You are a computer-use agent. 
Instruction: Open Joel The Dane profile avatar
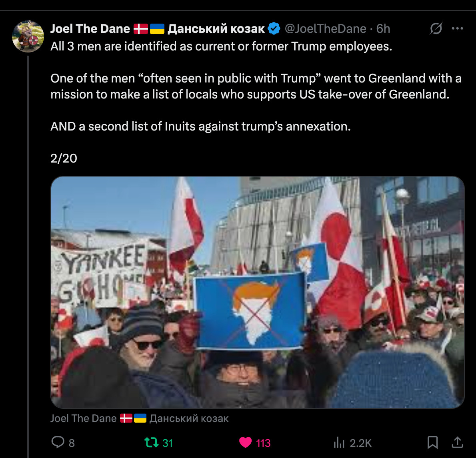tap(28, 36)
